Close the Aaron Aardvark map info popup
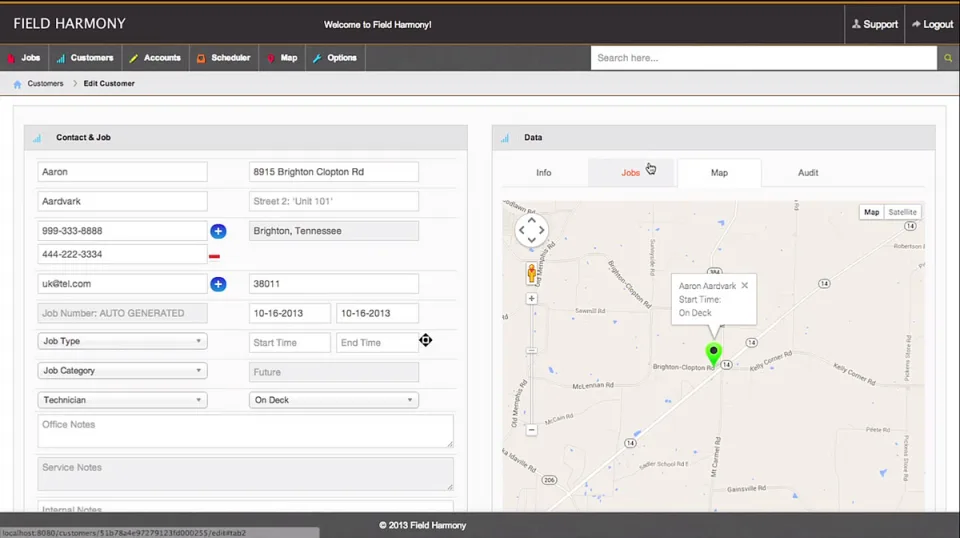The height and width of the screenshot is (538, 960). tap(744, 285)
